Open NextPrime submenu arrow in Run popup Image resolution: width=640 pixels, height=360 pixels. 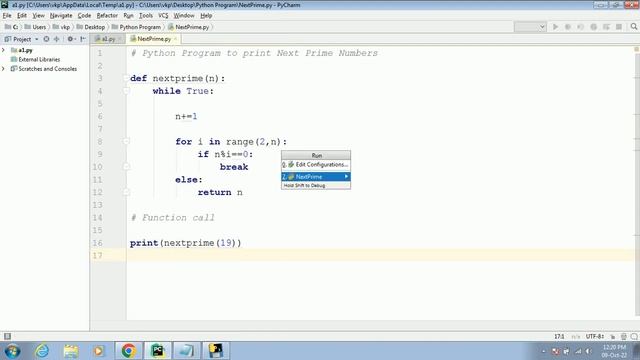(x=346, y=176)
